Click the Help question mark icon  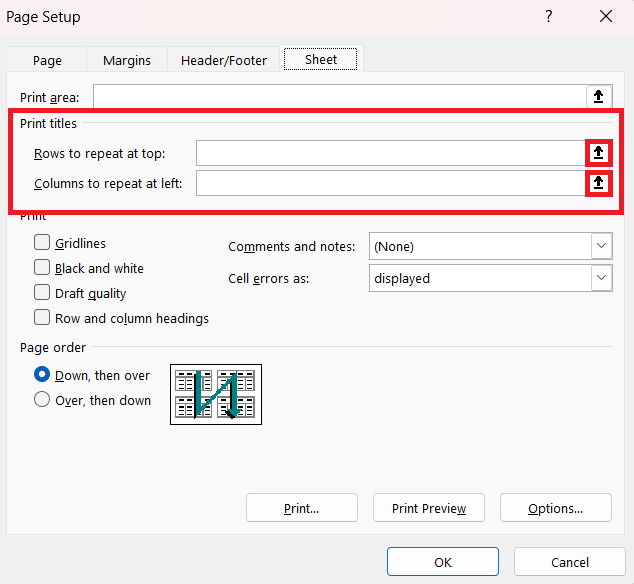549,17
